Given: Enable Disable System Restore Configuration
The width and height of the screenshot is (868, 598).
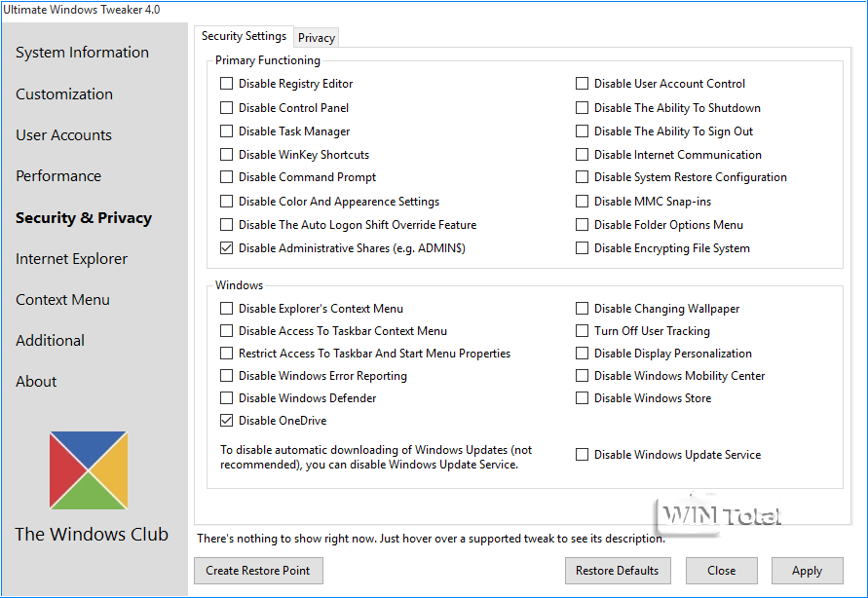Looking at the screenshot, I should 582,177.
